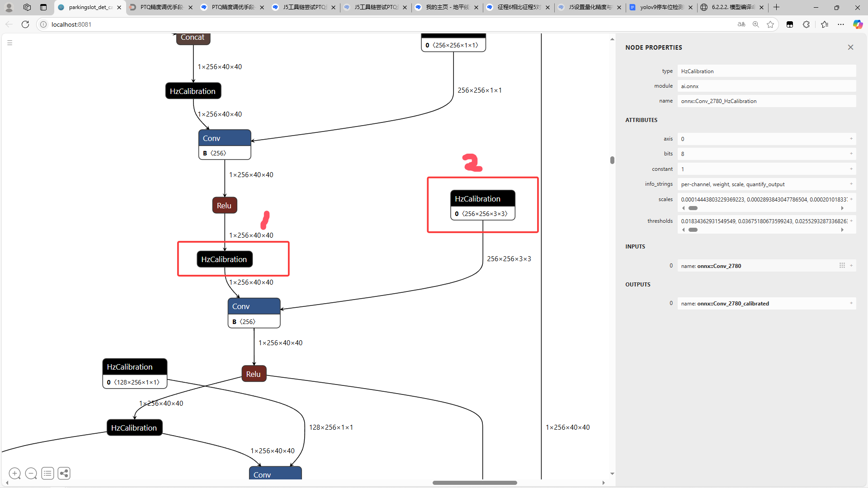Open model properties list icon

[x=47, y=473]
